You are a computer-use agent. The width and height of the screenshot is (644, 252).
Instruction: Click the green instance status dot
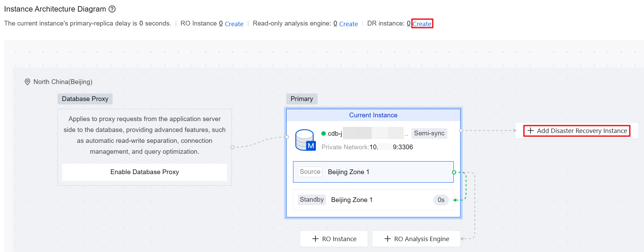(323, 133)
